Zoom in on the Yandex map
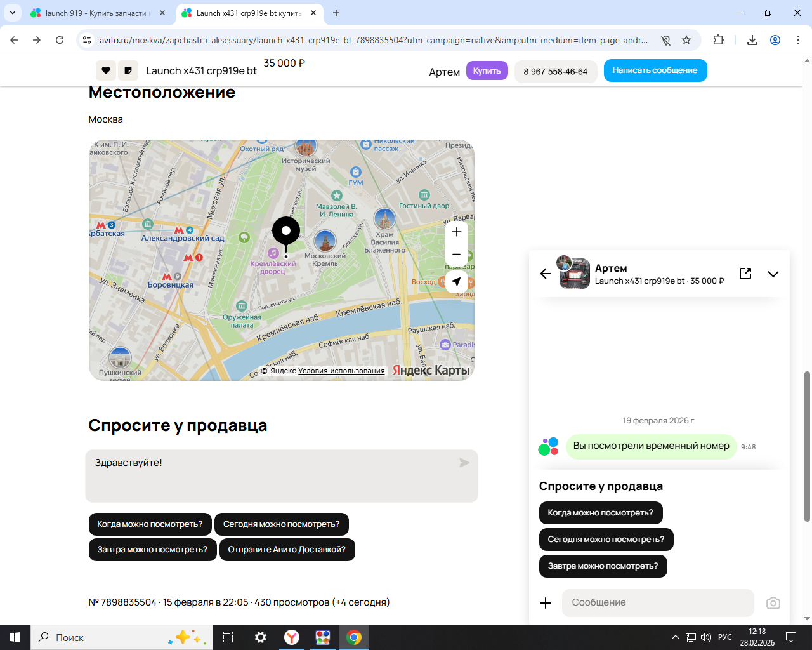This screenshot has height=650, width=812. click(457, 232)
